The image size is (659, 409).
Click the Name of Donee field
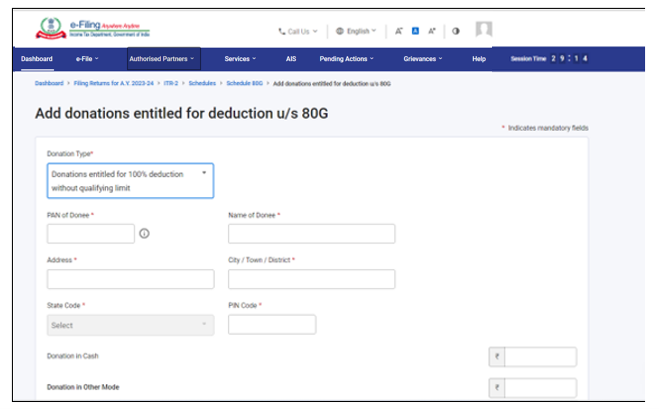[311, 234]
